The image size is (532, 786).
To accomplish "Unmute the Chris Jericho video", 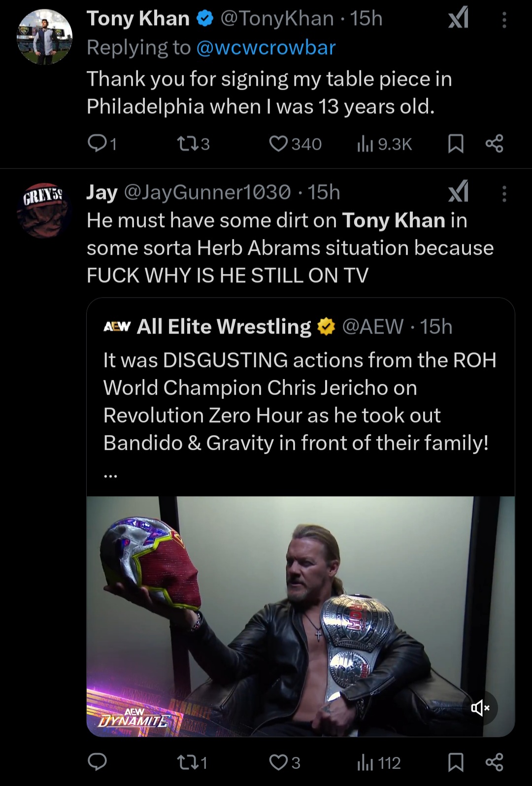I will [x=480, y=708].
